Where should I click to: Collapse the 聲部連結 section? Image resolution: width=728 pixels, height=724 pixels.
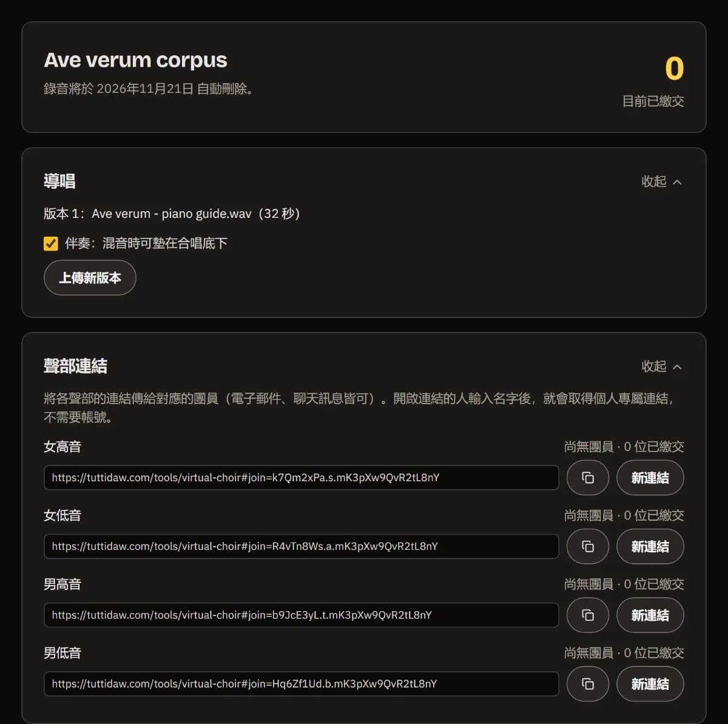point(661,366)
